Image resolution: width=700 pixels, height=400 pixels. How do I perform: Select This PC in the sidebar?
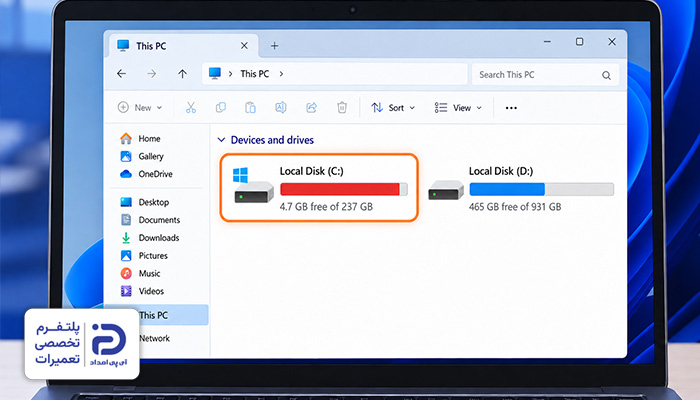[x=156, y=315]
